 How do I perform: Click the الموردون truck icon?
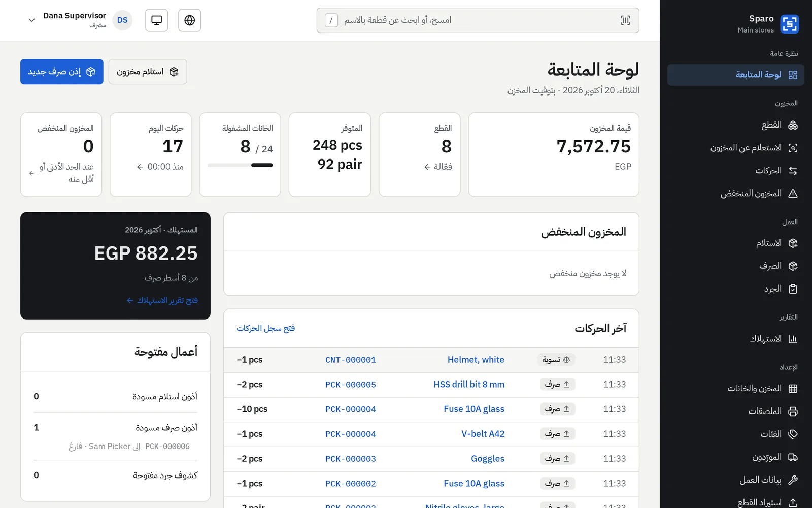click(793, 457)
